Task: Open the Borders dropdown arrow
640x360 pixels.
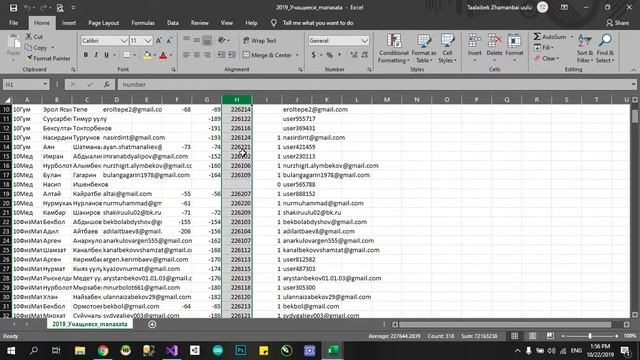Action: click(135, 55)
